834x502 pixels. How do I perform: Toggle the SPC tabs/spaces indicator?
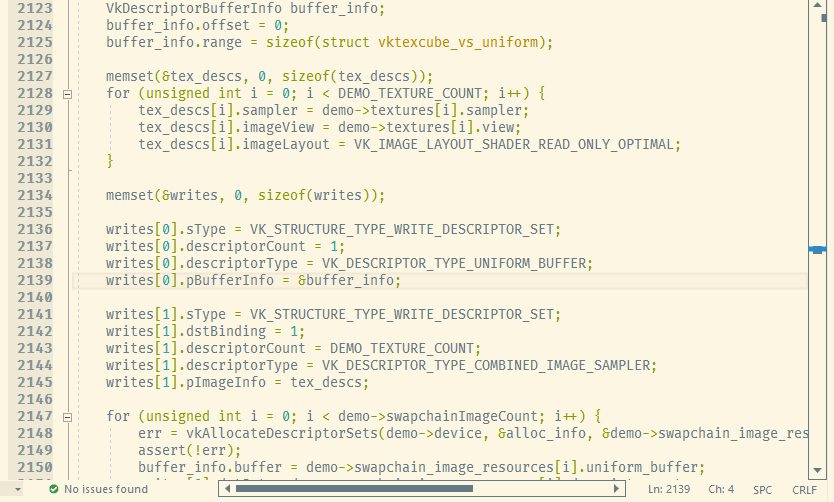pos(762,490)
